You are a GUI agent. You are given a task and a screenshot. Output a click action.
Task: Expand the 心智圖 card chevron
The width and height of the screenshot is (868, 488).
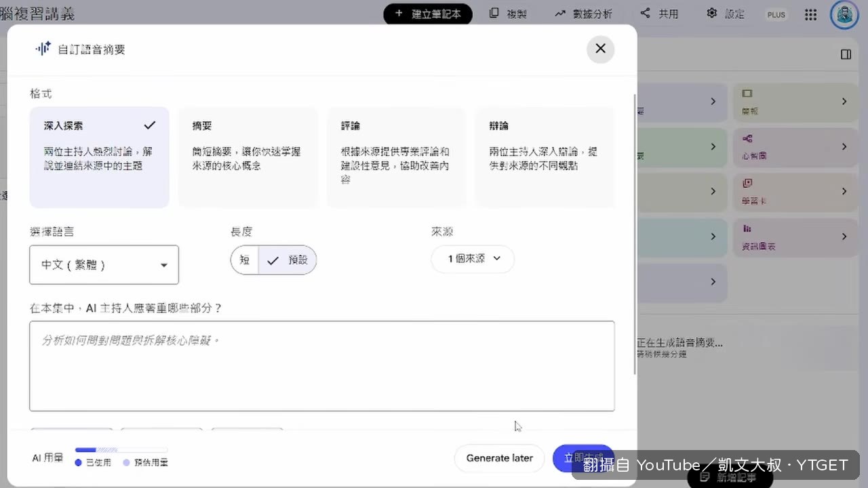(844, 146)
